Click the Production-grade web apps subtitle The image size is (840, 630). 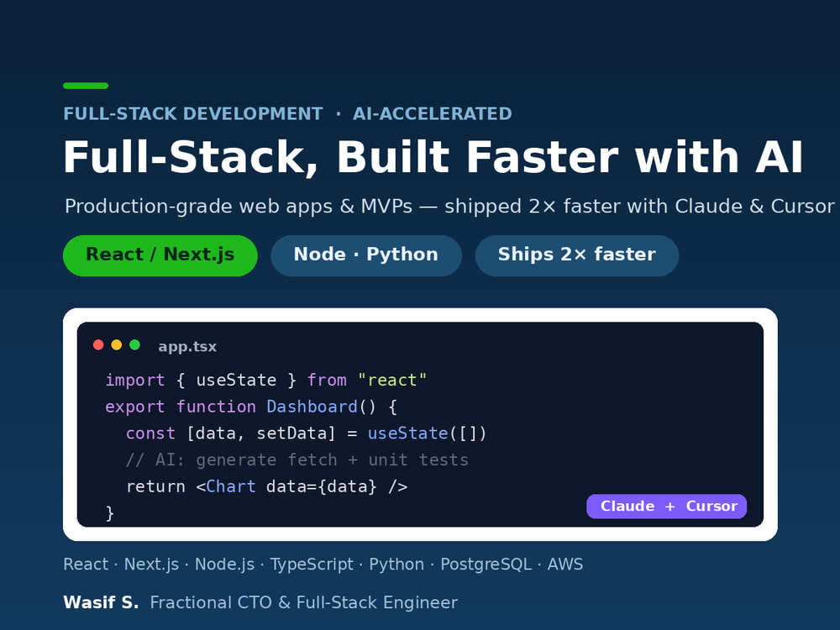[x=449, y=207]
